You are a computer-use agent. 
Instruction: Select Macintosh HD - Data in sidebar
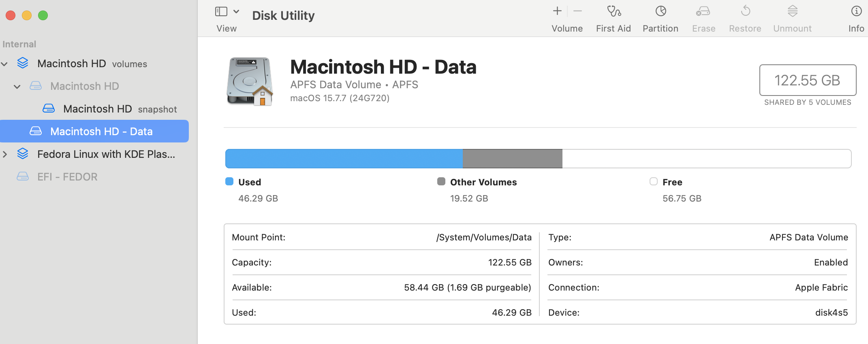(94, 131)
